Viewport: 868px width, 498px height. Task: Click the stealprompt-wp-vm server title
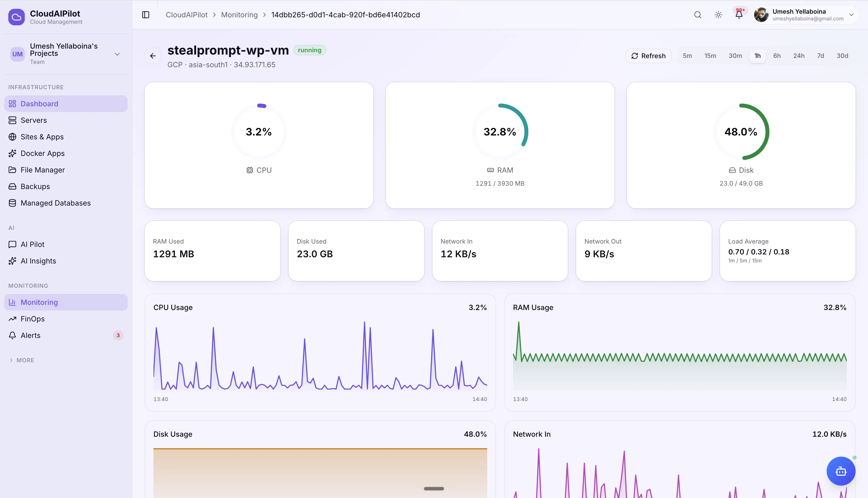pyautogui.click(x=228, y=50)
